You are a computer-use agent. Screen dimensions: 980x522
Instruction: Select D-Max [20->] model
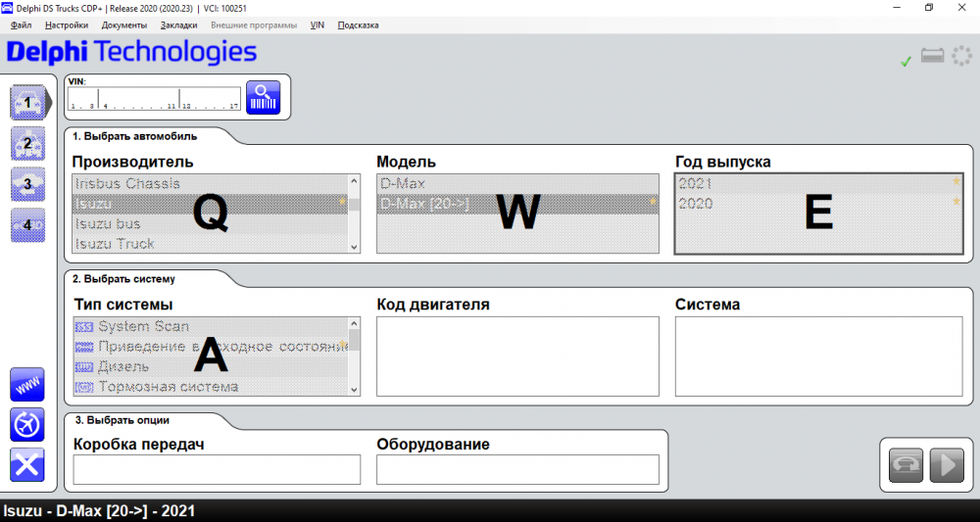click(517, 204)
